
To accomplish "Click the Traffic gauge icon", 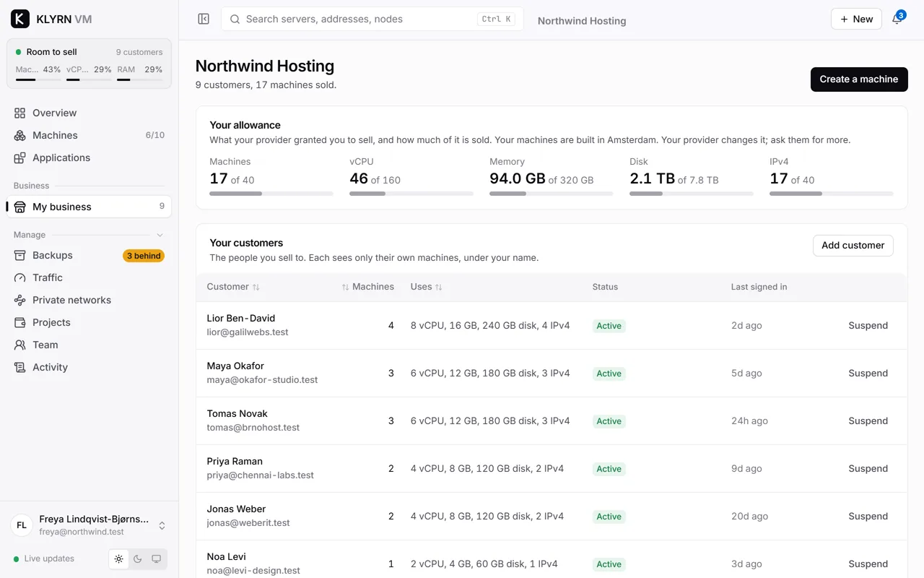I will point(20,277).
